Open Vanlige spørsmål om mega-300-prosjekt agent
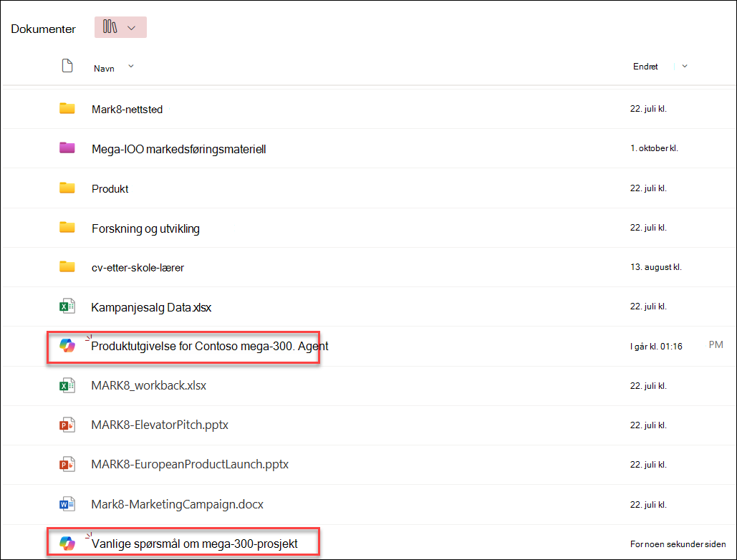 pos(195,544)
